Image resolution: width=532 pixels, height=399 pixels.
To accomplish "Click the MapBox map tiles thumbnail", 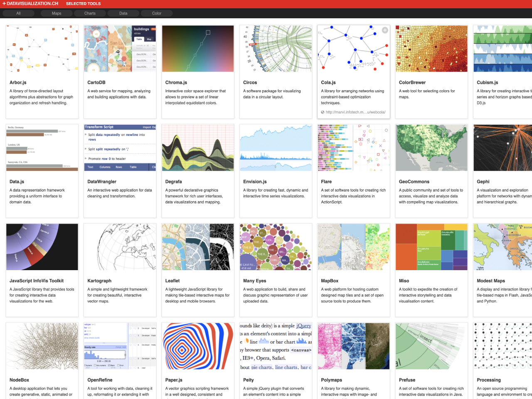I will coord(354,247).
